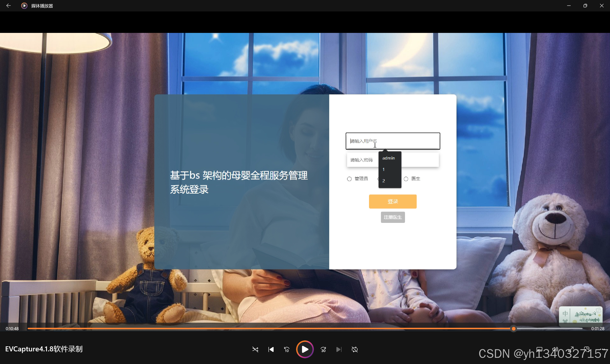Open the more options menu
Image resolution: width=610 pixels, height=364 pixels.
tap(602, 349)
